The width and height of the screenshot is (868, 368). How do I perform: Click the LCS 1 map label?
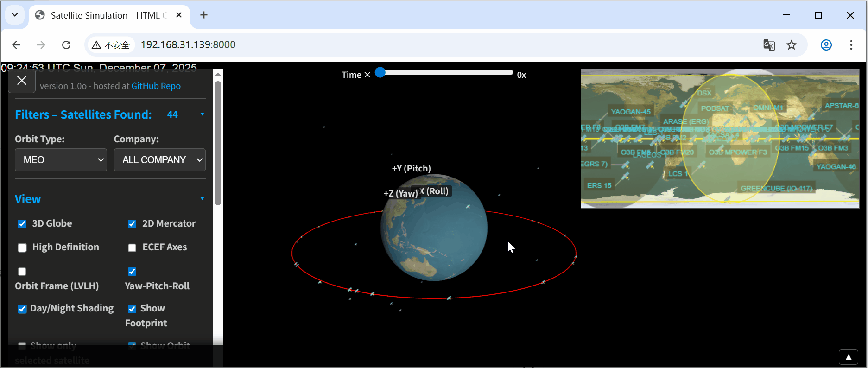678,174
